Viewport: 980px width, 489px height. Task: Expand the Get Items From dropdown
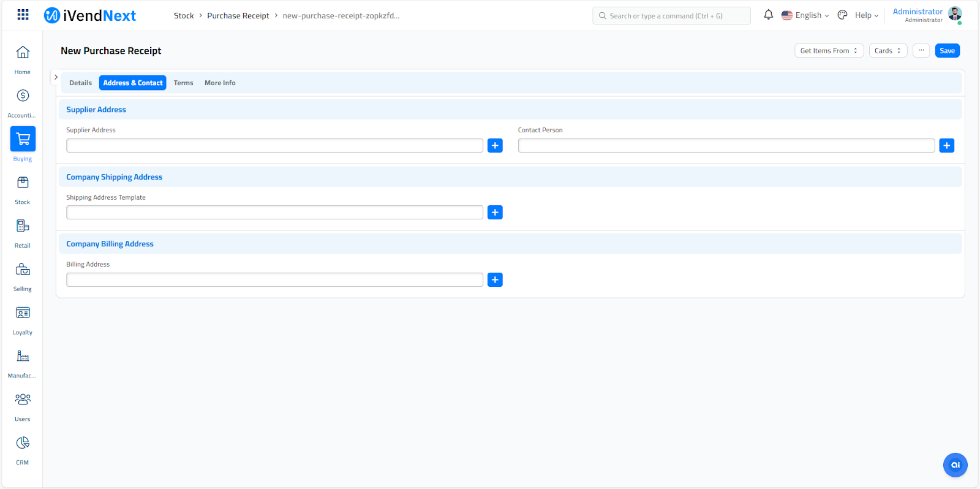[x=829, y=51]
